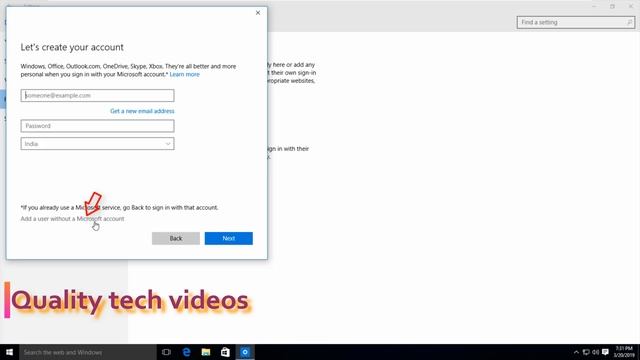Choose Add a user without Microsoft account
The height and width of the screenshot is (360, 640).
pos(72,219)
